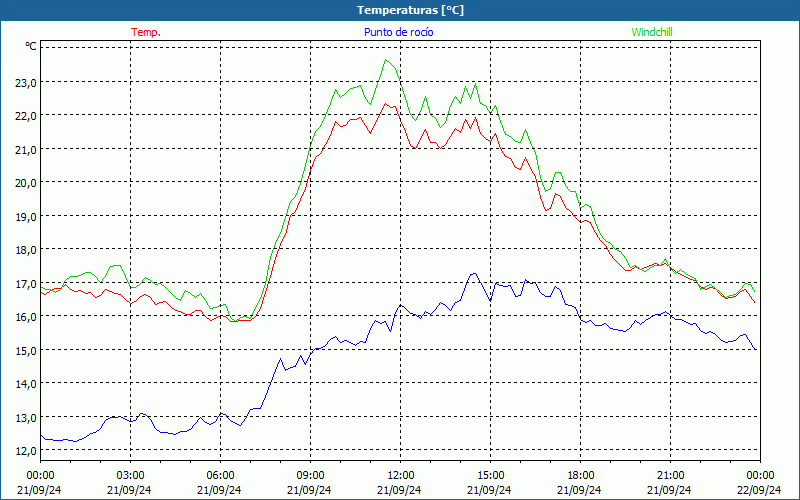Select the red 'Temp.' legend label
Image resolution: width=800 pixels, height=500 pixels.
tap(146, 32)
